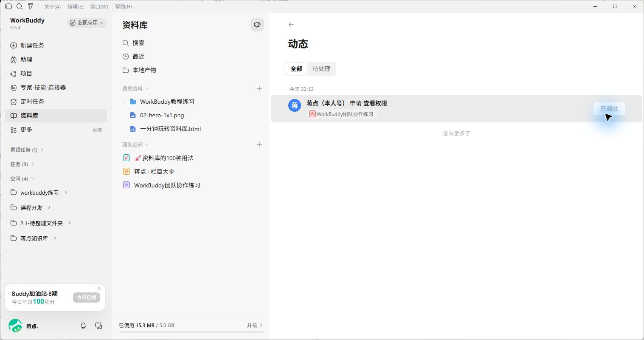This screenshot has height=340, width=644.
Task: Collapse the 我的资料 section header
Action: 135,88
